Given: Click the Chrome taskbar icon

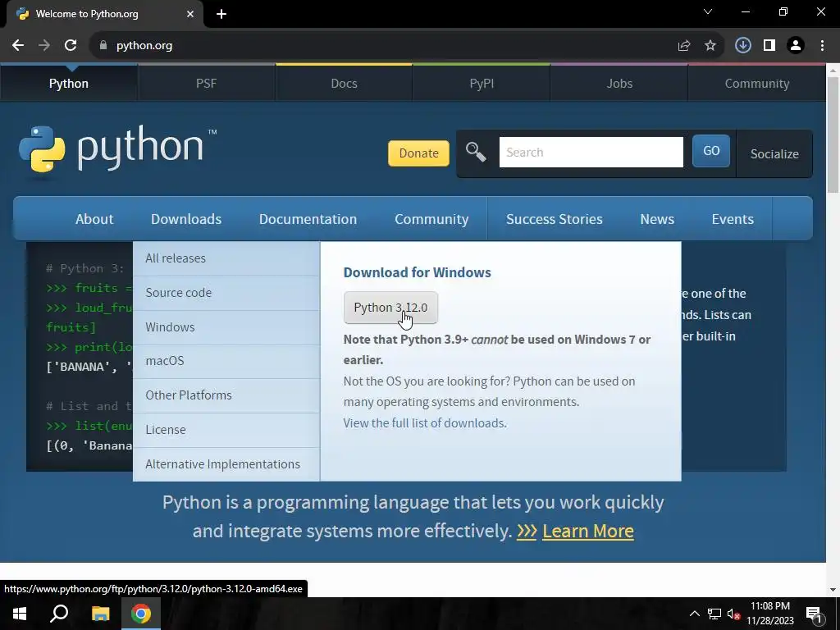Looking at the screenshot, I should [x=141, y=614].
